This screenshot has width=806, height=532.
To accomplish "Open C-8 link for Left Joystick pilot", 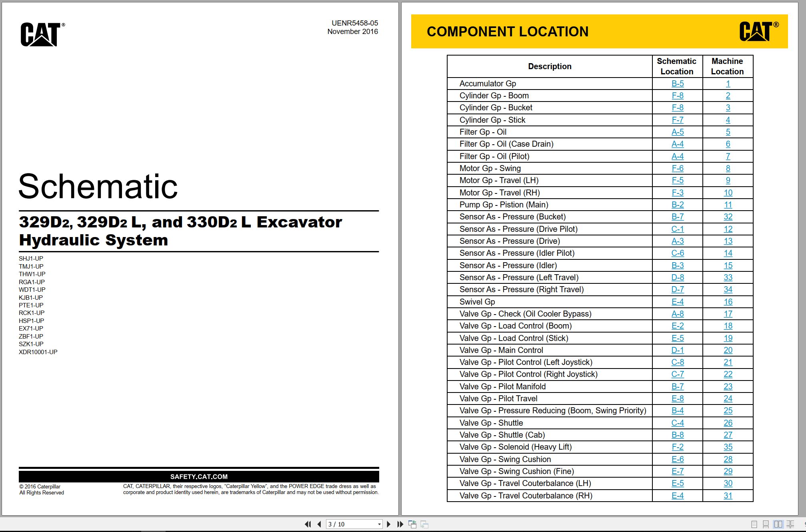I will 678,362.
